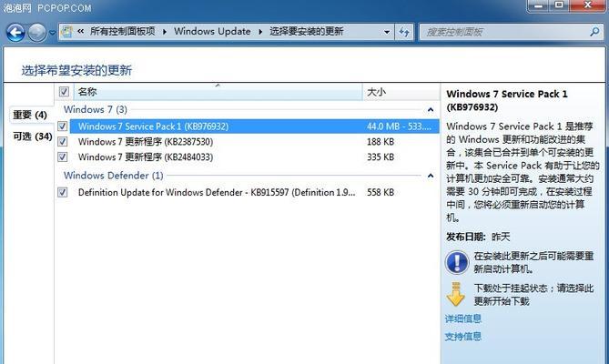Open the 详细信息 link
609x364 pixels.
tap(463, 319)
